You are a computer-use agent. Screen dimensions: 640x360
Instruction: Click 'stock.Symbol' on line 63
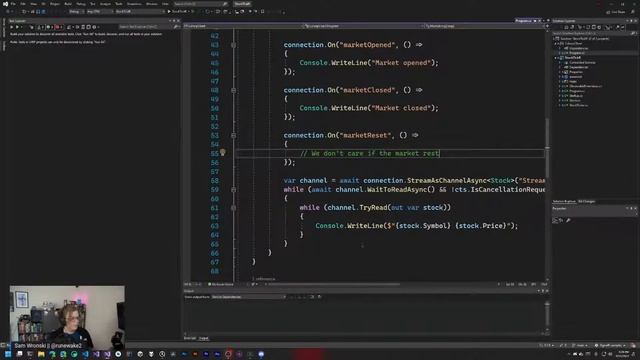(x=424, y=226)
